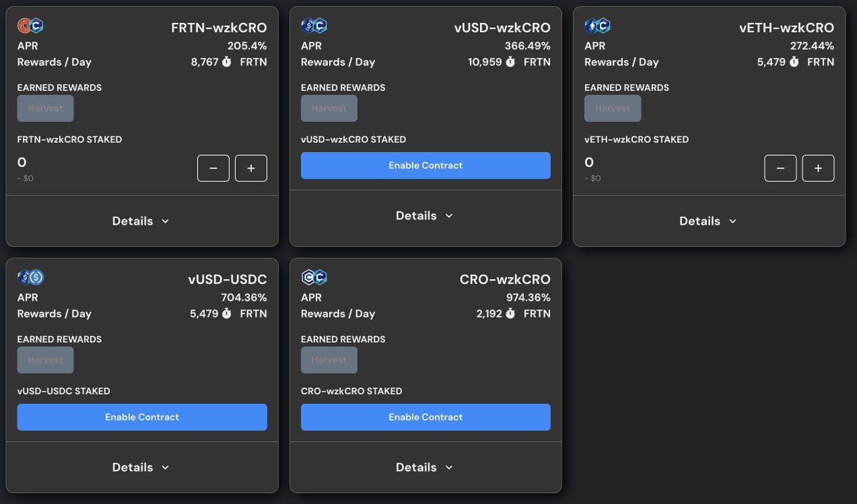
Task: Expand Details of the vUSD-wzkCRO farm
Action: point(425,216)
